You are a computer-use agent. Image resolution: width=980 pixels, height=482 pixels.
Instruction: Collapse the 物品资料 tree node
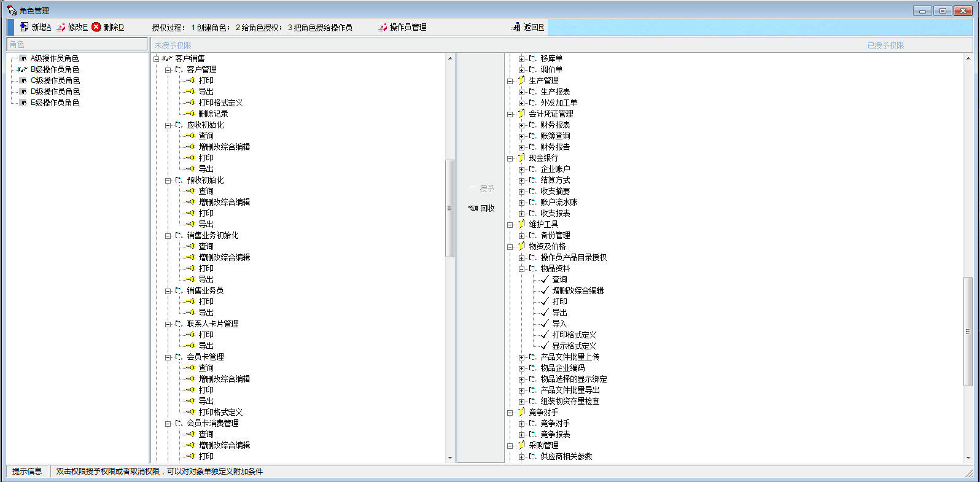(x=521, y=269)
